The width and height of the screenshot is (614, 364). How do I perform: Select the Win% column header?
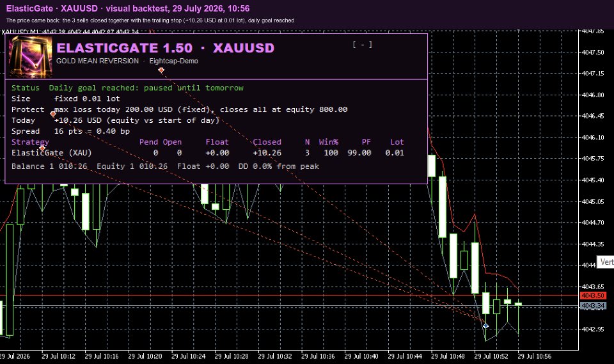pos(329,142)
